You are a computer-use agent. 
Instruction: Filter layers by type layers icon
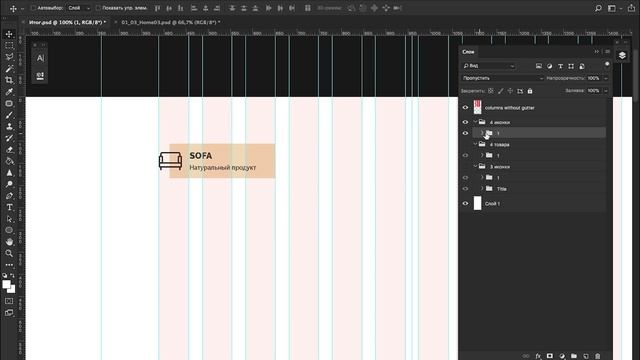pos(560,66)
